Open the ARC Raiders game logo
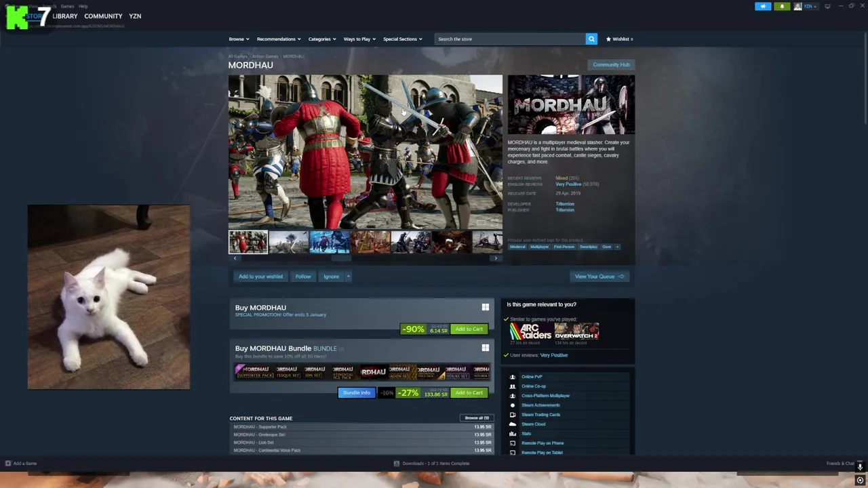Screen dimensions: 868x488 coord(530,331)
